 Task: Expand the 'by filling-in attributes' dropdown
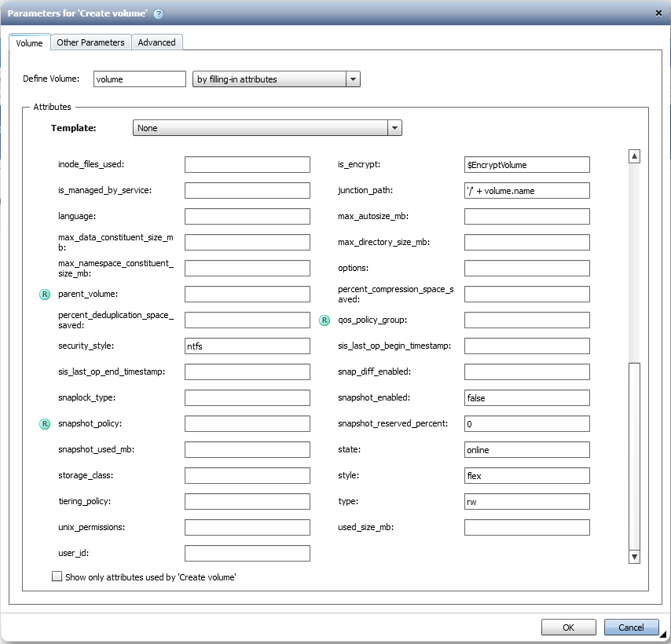[353, 79]
